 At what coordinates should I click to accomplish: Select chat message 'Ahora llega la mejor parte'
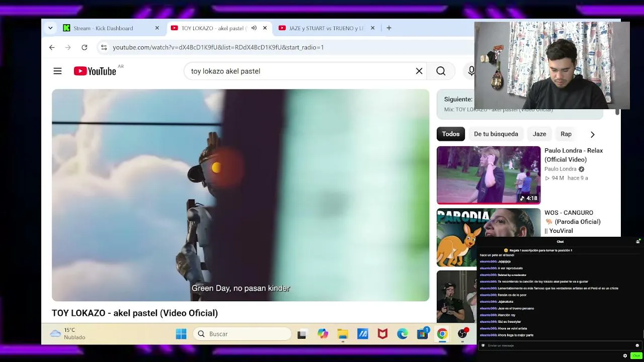(x=506, y=335)
